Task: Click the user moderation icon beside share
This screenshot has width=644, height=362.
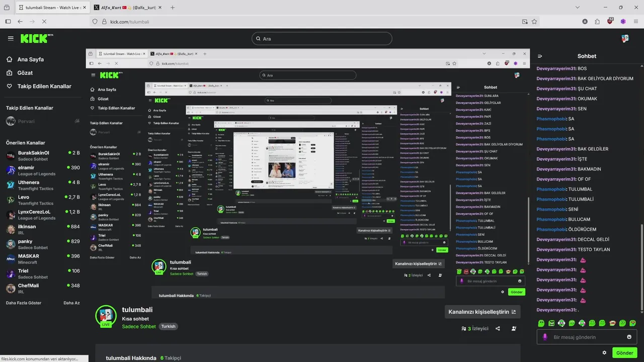Action: 514,328
